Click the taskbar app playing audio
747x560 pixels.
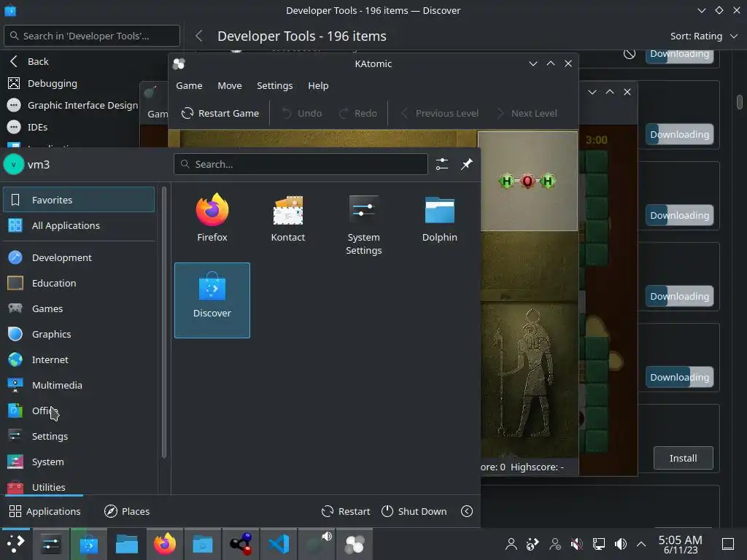(317, 544)
